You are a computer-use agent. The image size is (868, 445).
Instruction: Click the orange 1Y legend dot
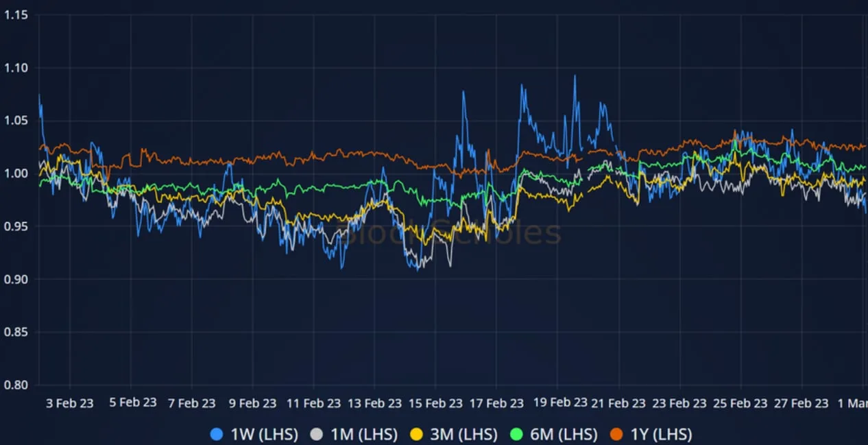pos(615,434)
